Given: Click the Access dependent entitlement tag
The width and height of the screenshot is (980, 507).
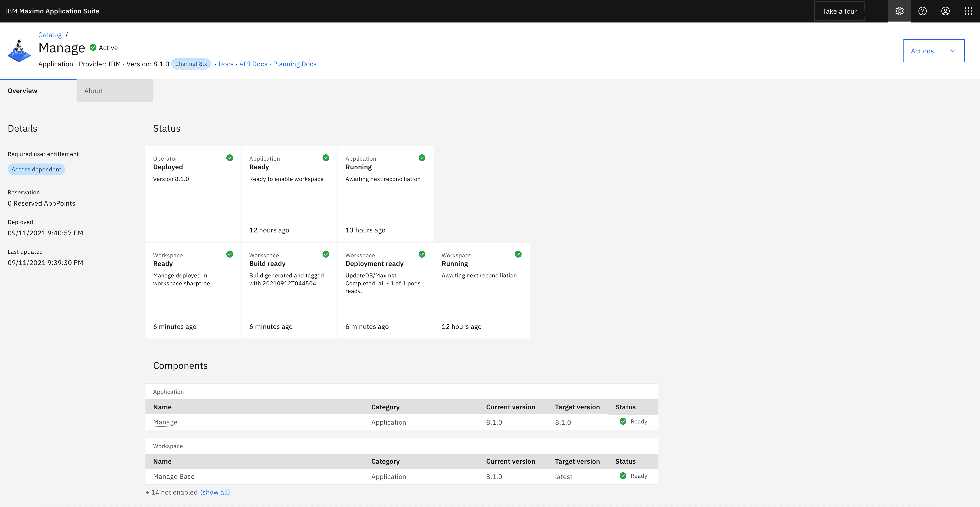Looking at the screenshot, I should pos(36,169).
